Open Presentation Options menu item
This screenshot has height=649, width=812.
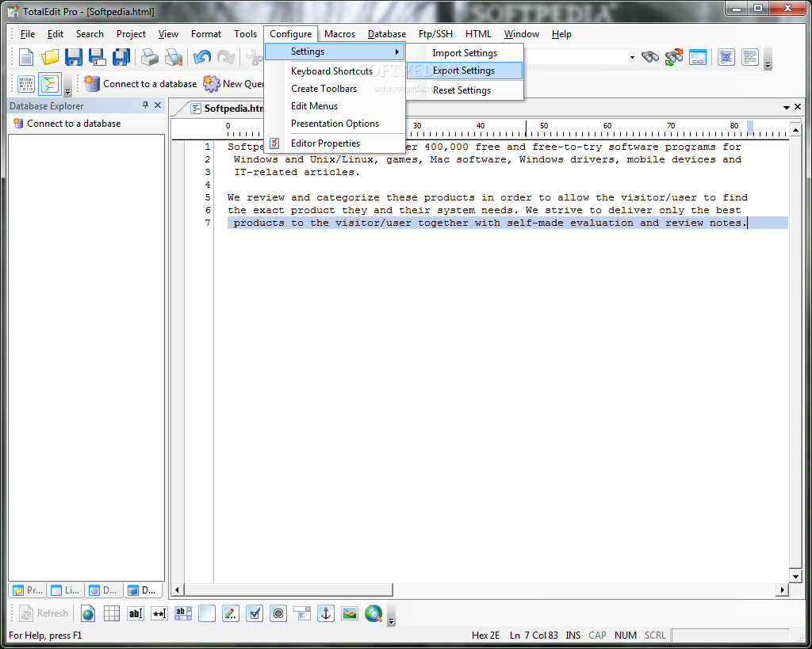335,124
